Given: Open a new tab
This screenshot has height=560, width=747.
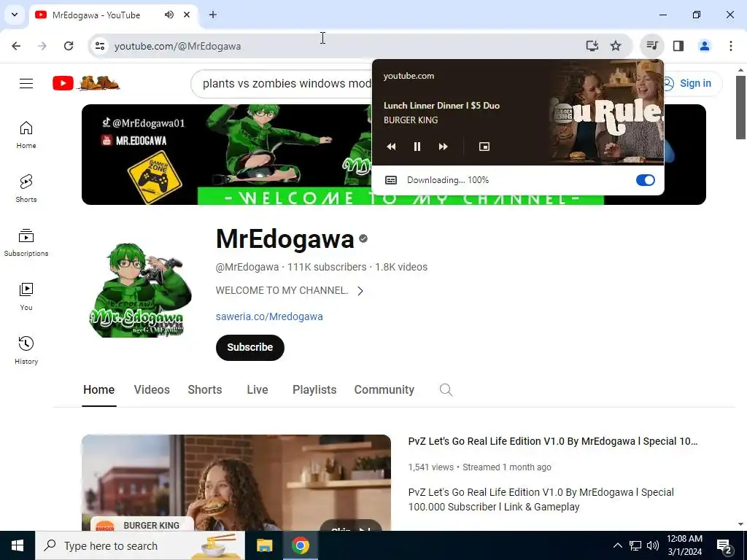Looking at the screenshot, I should point(213,15).
